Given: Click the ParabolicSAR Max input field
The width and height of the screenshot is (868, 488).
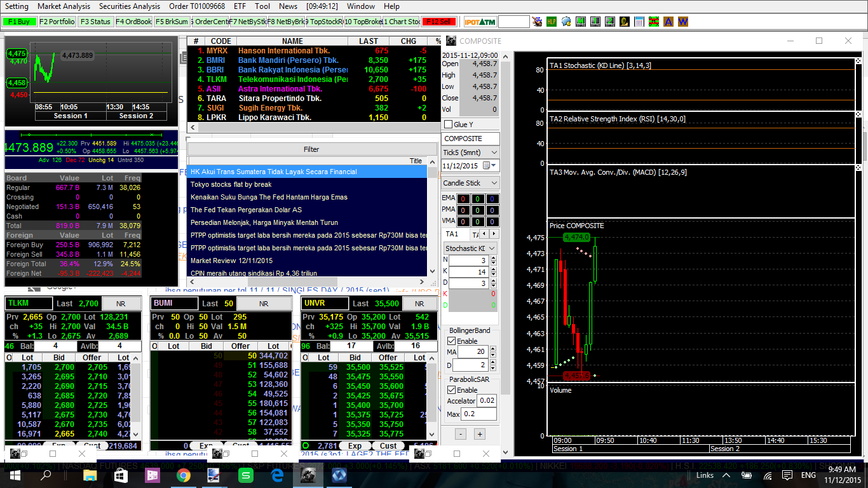Looking at the screenshot, I should click(x=478, y=414).
